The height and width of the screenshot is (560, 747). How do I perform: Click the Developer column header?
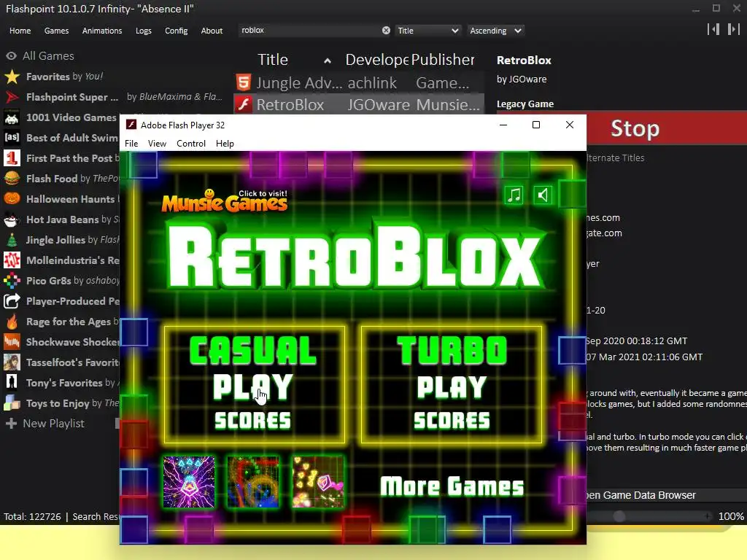tap(377, 60)
